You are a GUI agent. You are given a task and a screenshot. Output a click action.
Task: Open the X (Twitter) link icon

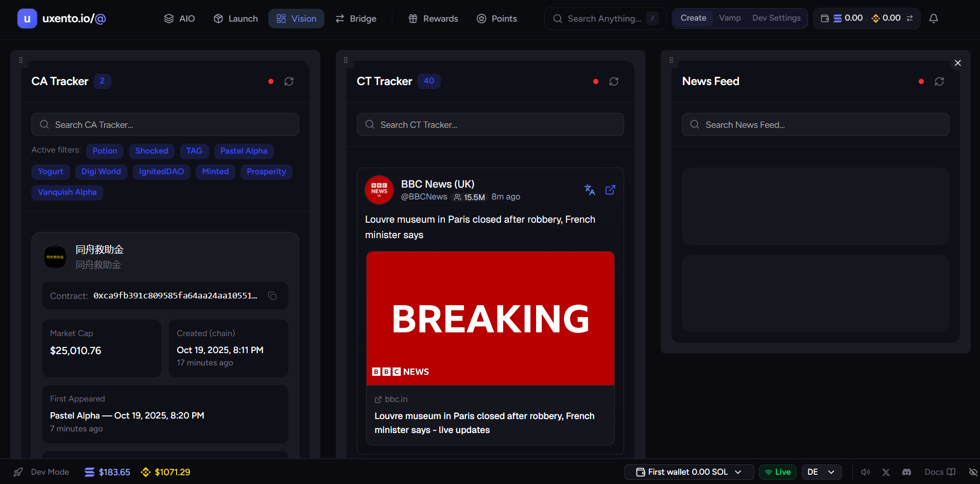coord(886,472)
